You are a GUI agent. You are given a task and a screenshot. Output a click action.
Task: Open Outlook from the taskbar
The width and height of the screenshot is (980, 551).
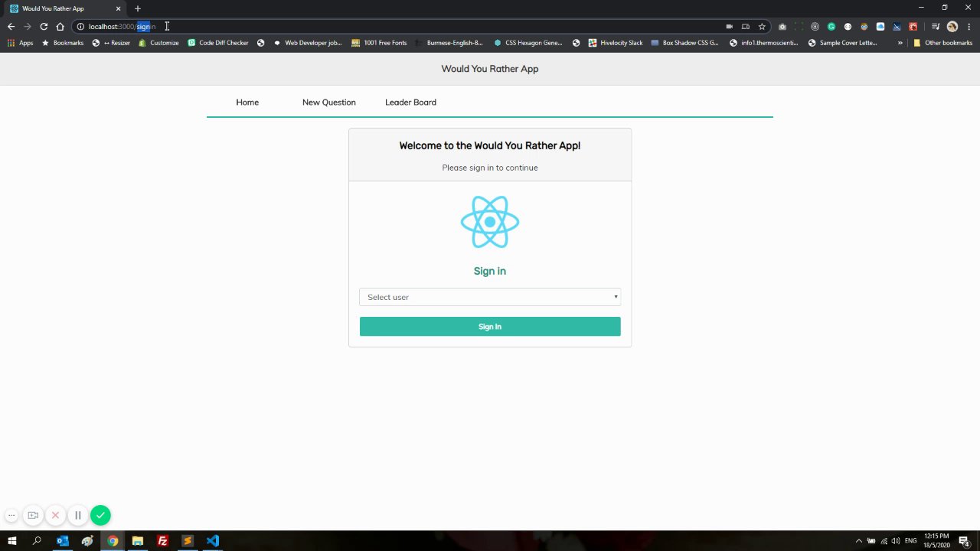pos(63,541)
